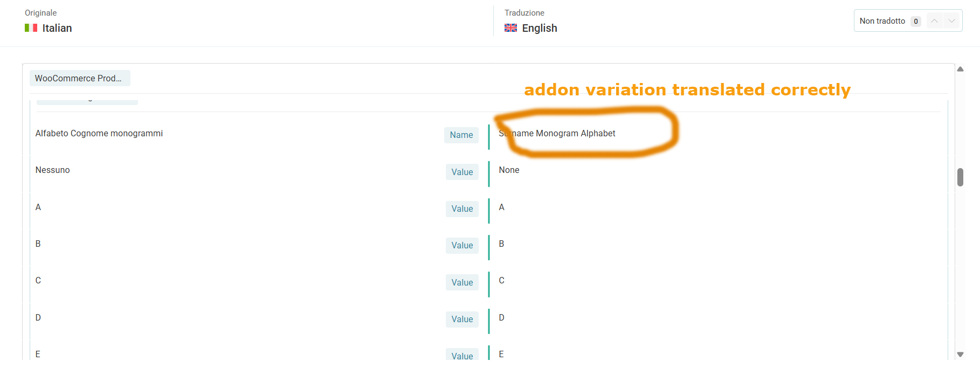Go to next untranslated string arrow
The height and width of the screenshot is (375, 980).
(x=951, y=21)
